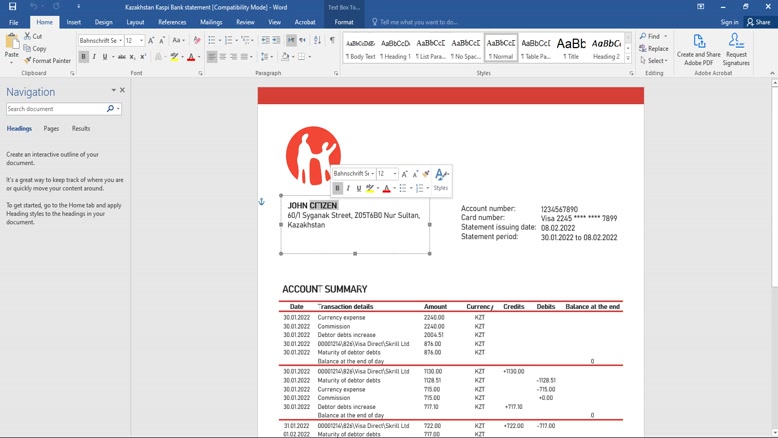The image size is (778, 438).
Task: Save document using the Quick Access icon
Action: 12,6
